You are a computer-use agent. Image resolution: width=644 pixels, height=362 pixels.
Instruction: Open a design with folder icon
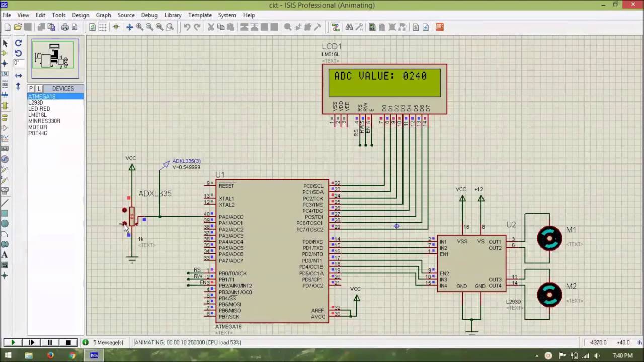(18, 27)
